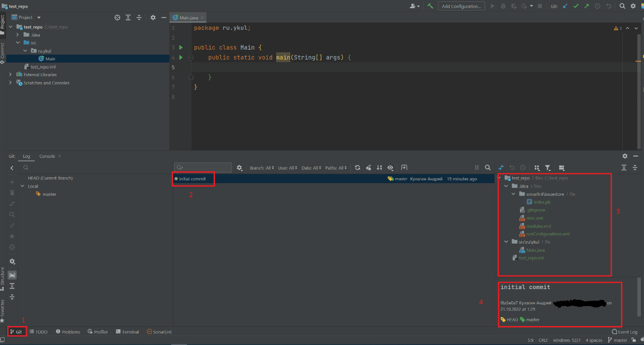Collapse the src folder in Project tree

click(17, 43)
